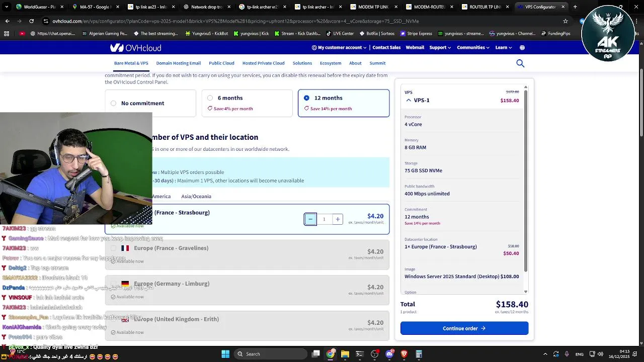Switch to ROUTEUR TP LINK tab
The height and width of the screenshot is (362, 644).
click(x=482, y=7)
